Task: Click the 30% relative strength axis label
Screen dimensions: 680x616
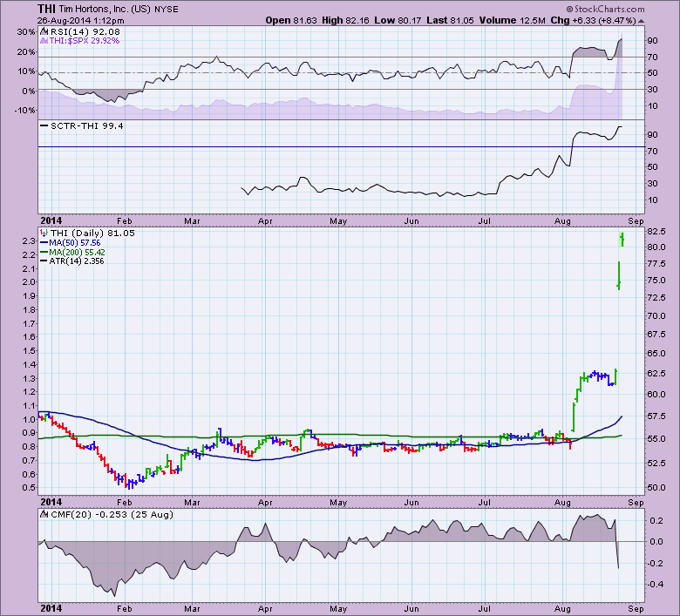Action: (26, 32)
